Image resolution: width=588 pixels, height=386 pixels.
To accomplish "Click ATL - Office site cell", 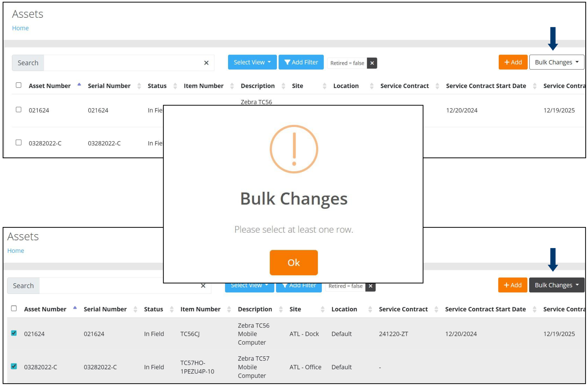I will click(305, 367).
